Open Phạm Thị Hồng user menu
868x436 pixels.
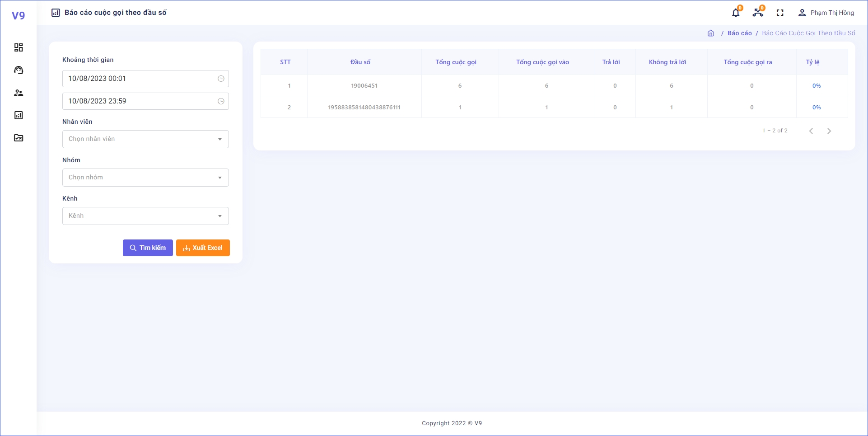click(x=826, y=13)
